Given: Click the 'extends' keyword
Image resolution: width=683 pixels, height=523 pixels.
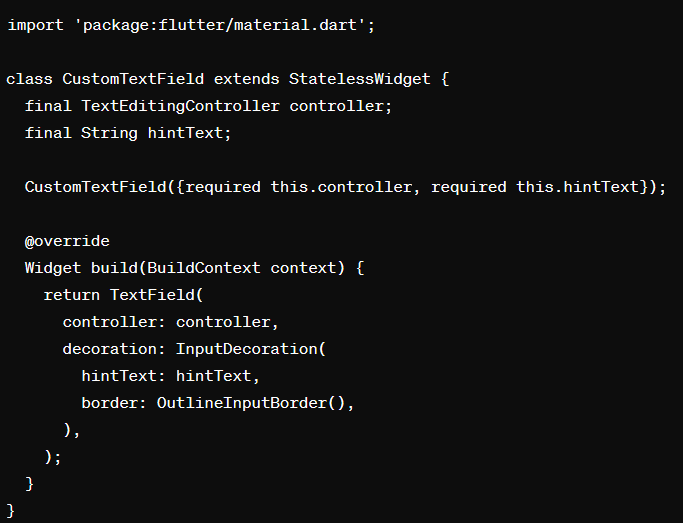Looking at the screenshot, I should tap(246, 79).
